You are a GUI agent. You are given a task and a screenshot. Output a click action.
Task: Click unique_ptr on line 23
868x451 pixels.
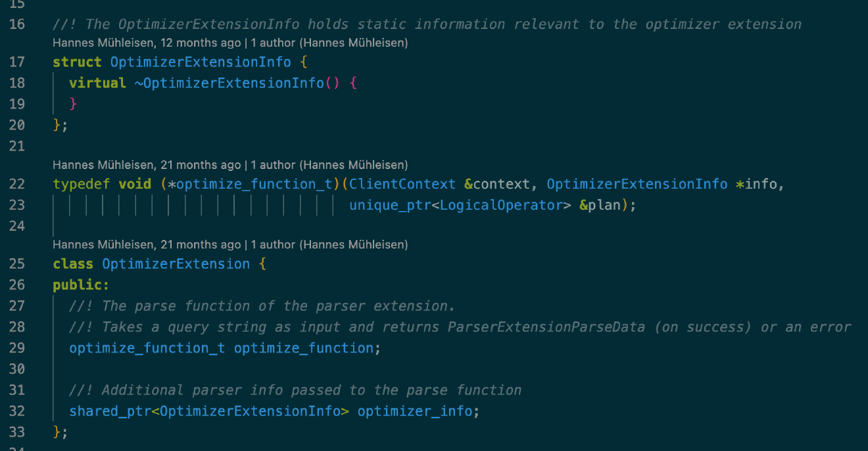click(390, 205)
